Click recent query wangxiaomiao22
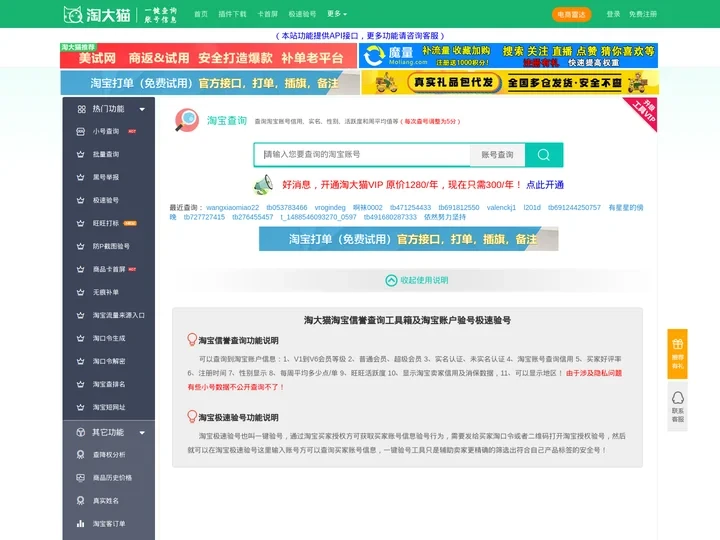 (x=232, y=208)
